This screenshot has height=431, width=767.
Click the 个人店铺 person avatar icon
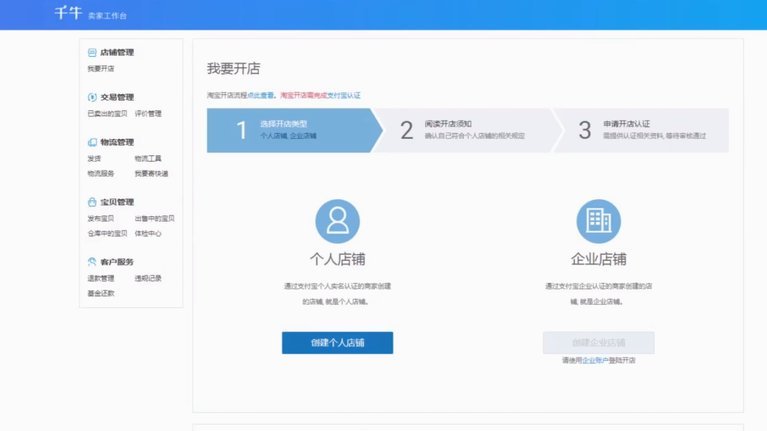pos(338,221)
